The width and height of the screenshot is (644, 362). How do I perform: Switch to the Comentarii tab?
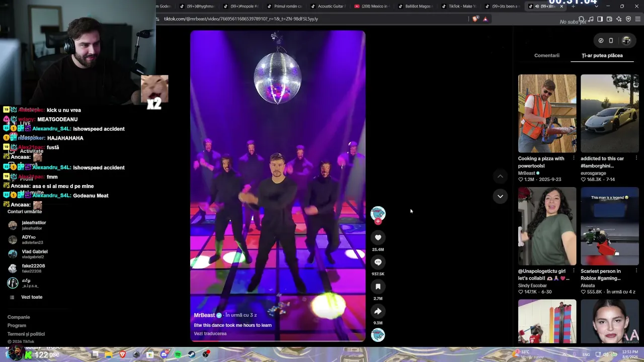tap(547, 55)
